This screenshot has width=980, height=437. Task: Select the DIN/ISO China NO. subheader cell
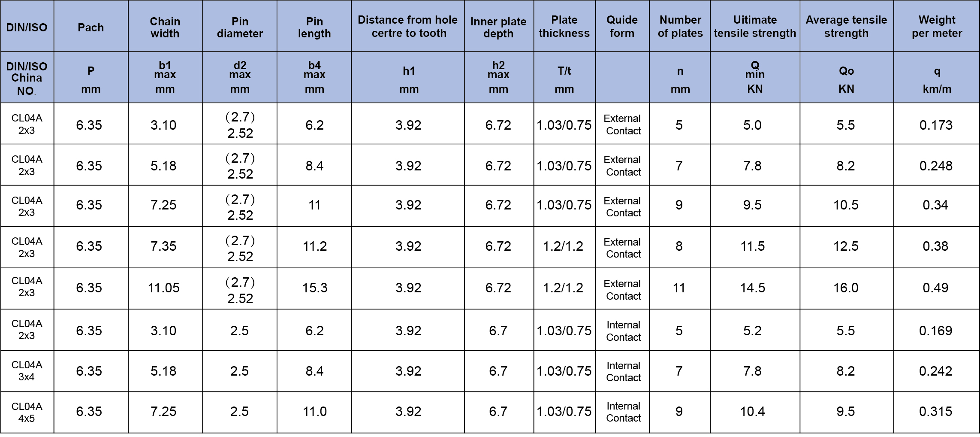27,78
